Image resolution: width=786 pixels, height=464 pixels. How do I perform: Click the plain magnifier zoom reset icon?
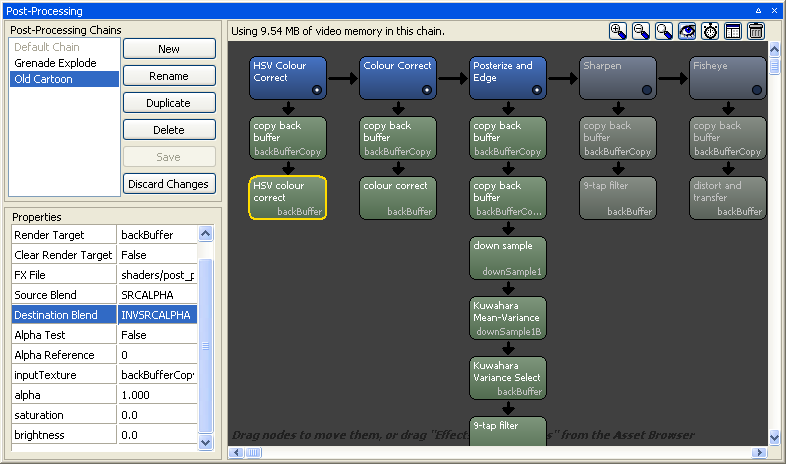pyautogui.click(x=664, y=31)
